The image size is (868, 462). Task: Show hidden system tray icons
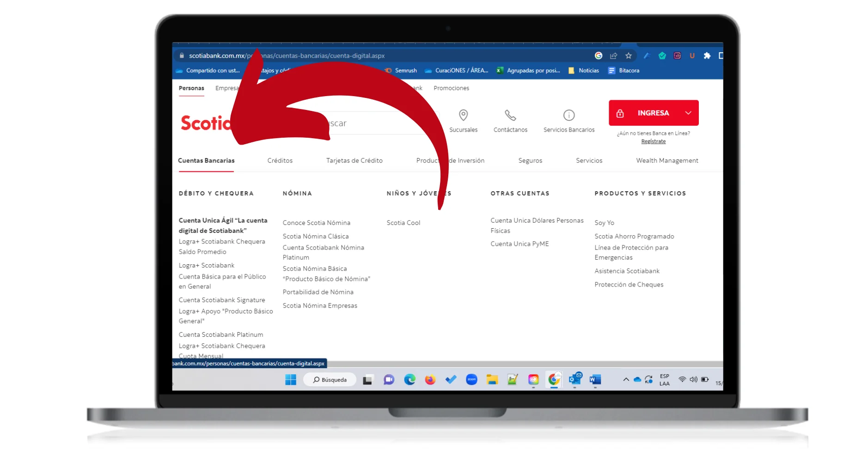pyautogui.click(x=626, y=380)
